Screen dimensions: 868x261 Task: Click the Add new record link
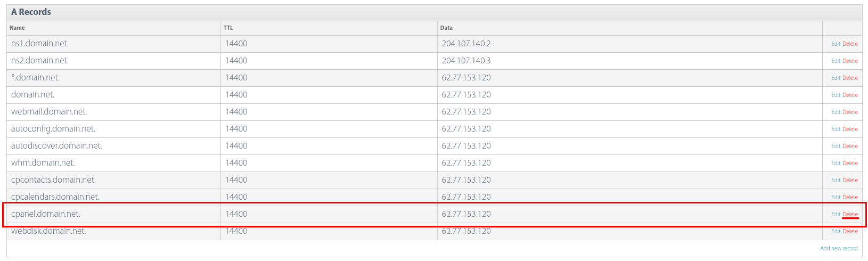(839, 248)
